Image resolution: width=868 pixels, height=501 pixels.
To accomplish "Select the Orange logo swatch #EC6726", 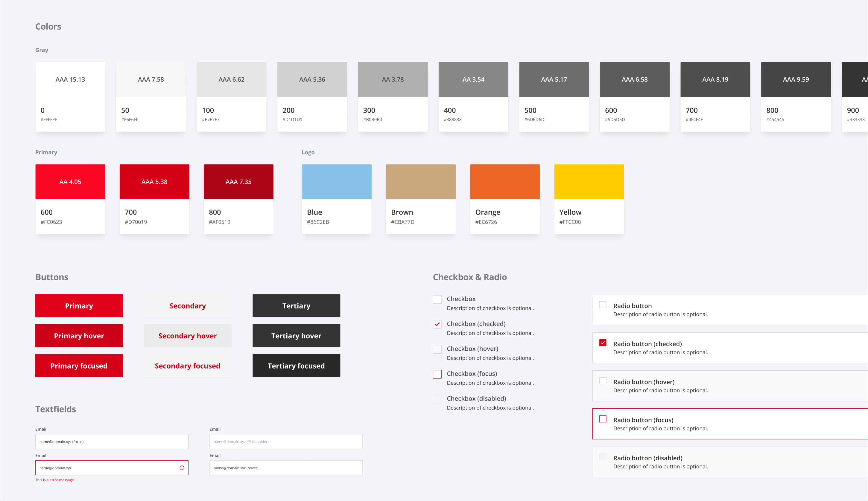I will coord(505,199).
